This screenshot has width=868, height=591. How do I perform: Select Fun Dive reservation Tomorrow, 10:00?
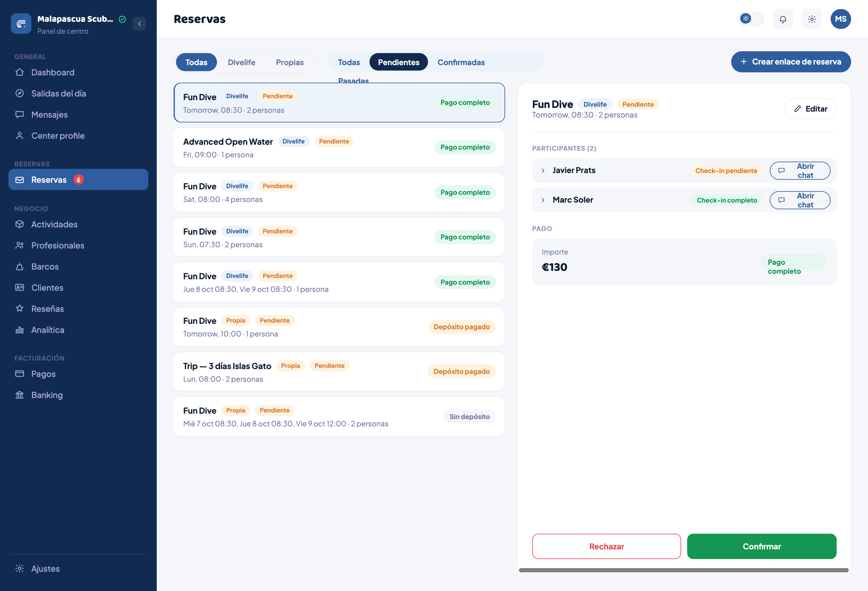(x=339, y=327)
